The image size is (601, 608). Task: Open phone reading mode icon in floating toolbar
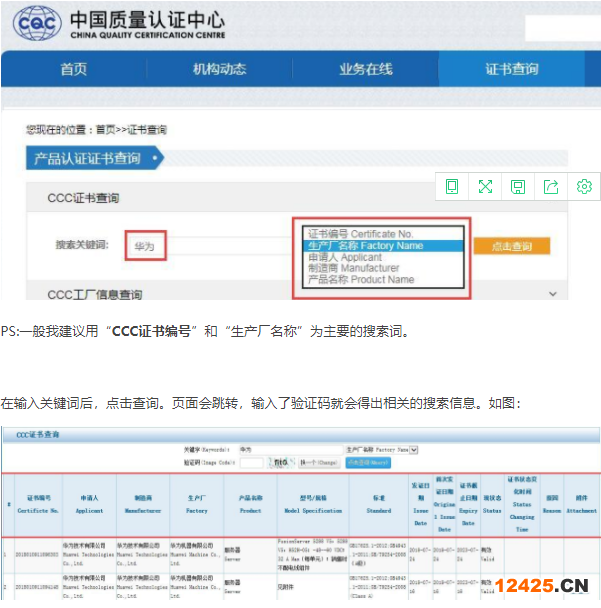tap(452, 187)
